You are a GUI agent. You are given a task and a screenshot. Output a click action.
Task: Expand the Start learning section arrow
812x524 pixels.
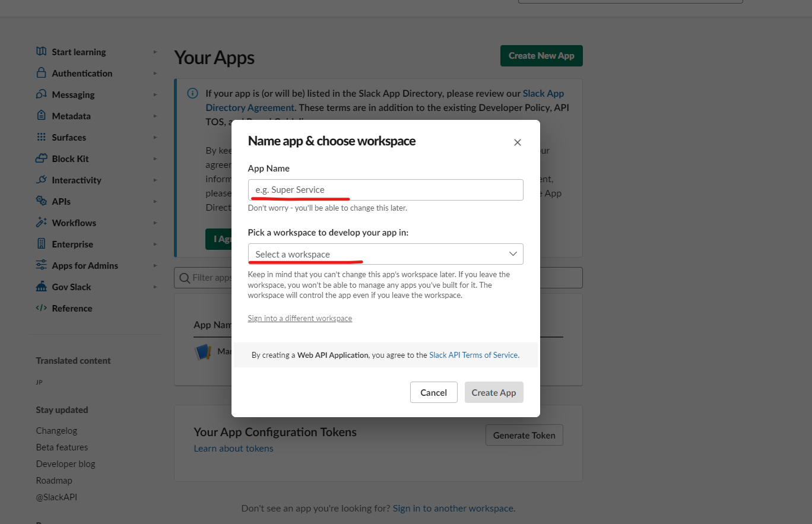coord(155,52)
